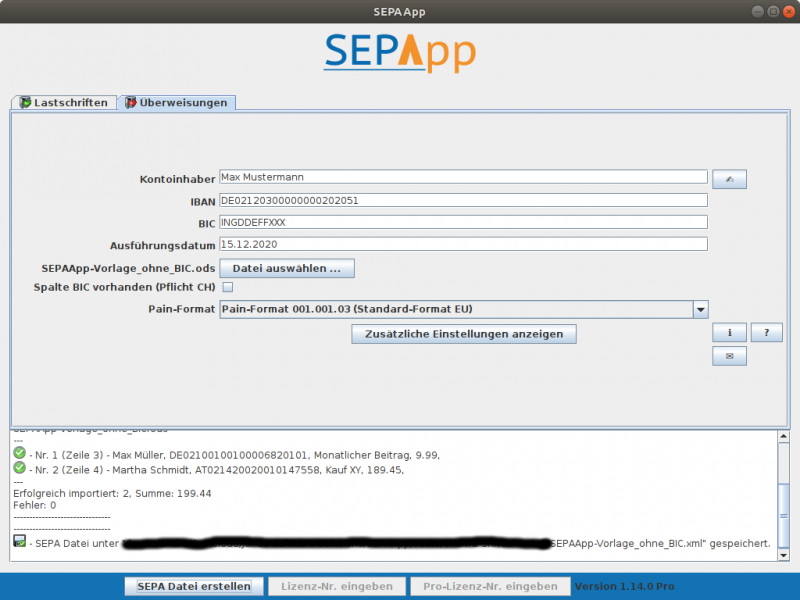Enable the Spalte BIC vorhanden checkbox
The width and height of the screenshot is (800, 600).
pos(228,286)
